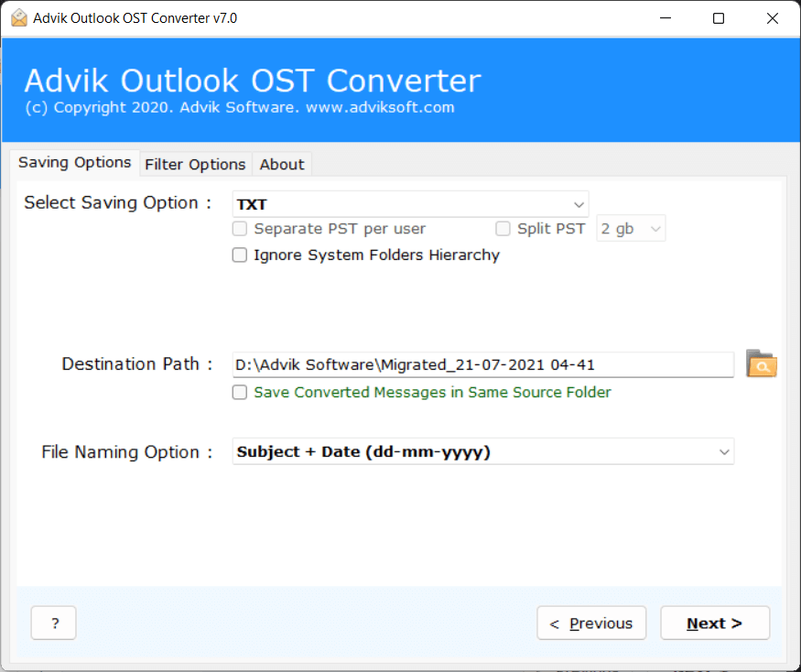Toggle the Split PST checkbox
This screenshot has width=801, height=672.
(x=503, y=229)
